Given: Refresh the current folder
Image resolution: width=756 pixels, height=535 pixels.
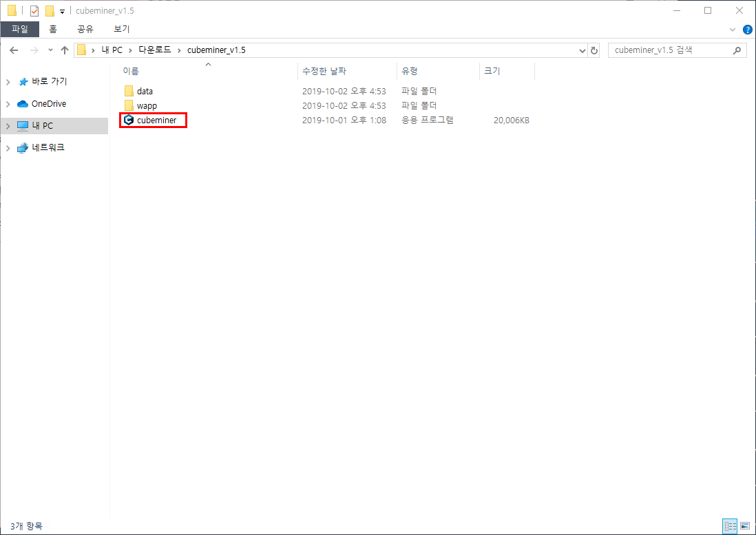Looking at the screenshot, I should pos(594,51).
